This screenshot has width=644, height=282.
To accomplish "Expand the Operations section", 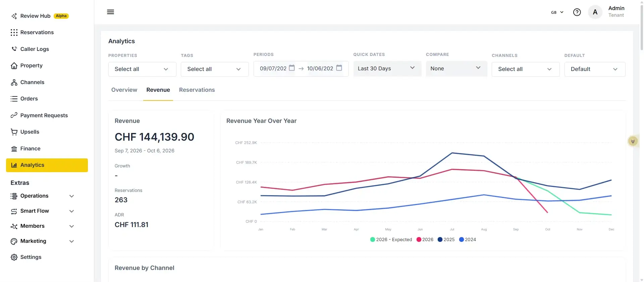I will coord(42,196).
